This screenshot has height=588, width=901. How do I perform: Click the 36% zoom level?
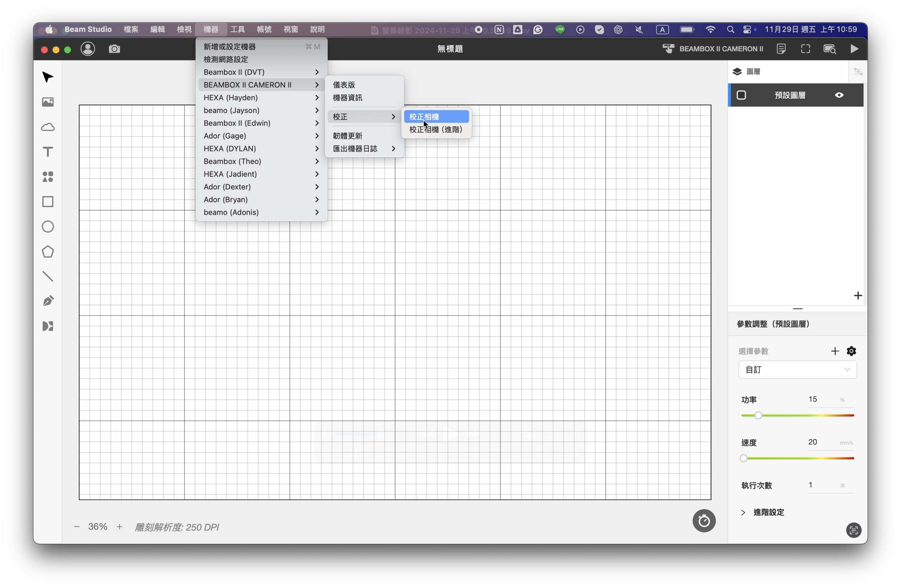tap(98, 527)
